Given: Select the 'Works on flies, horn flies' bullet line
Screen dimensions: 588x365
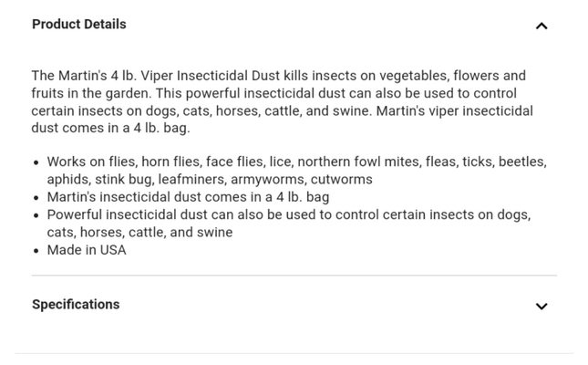Looking at the screenshot, I should tap(296, 162).
